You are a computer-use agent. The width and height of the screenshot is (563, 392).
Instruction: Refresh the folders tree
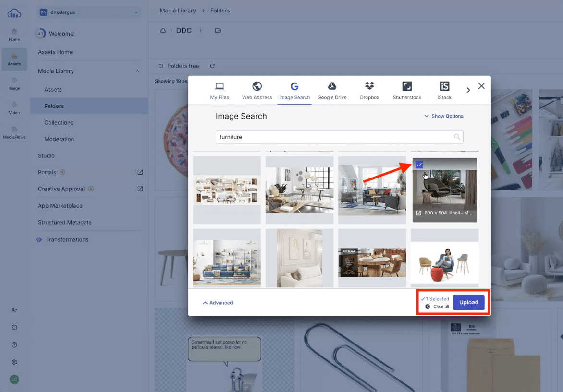212,66
